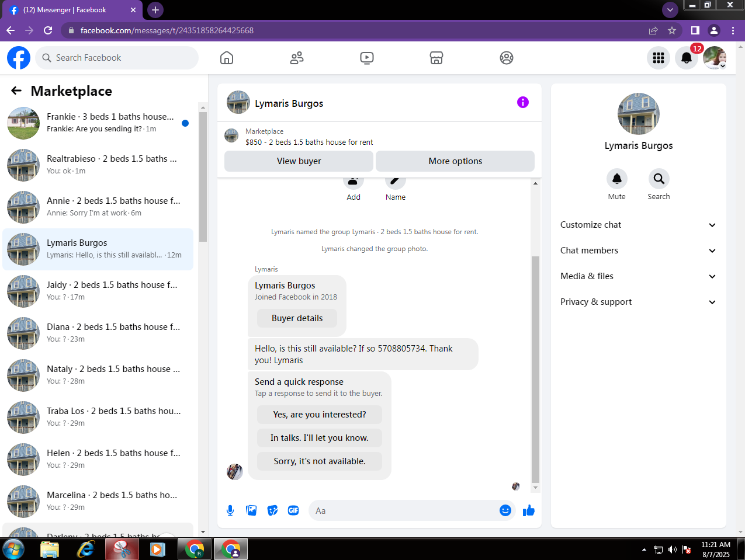Image resolution: width=745 pixels, height=560 pixels.
Task: Open Chrome three-dot menu
Action: 733,30
